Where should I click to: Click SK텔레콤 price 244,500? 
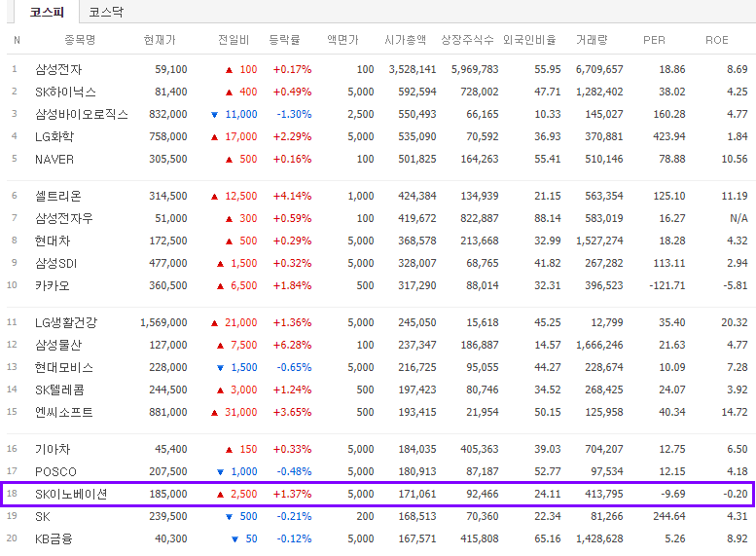(x=168, y=389)
